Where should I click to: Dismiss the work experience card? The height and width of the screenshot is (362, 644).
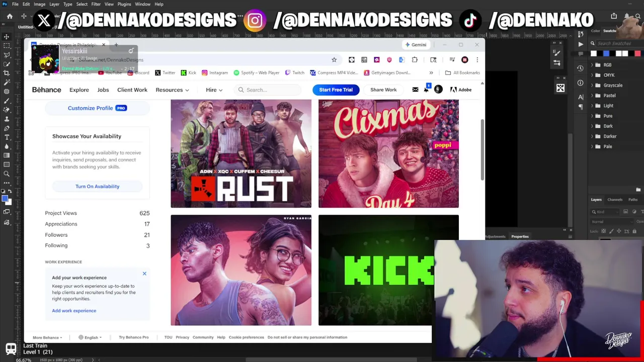click(144, 274)
